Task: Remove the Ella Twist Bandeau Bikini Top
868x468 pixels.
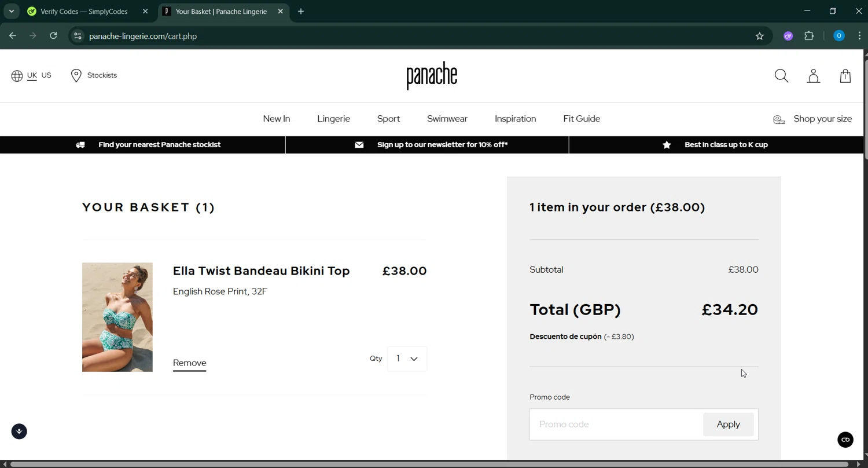Action: click(189, 363)
